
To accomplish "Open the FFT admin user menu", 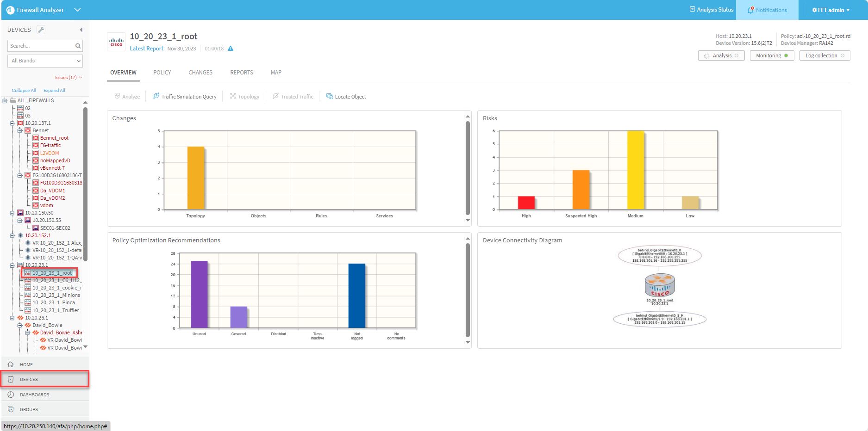I will tap(831, 10).
